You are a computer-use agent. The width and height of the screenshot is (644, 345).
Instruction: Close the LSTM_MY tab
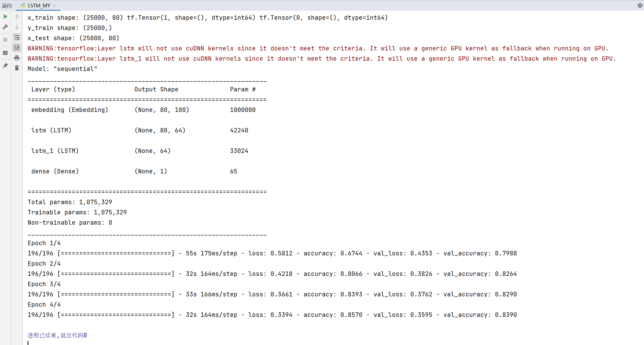pos(55,6)
